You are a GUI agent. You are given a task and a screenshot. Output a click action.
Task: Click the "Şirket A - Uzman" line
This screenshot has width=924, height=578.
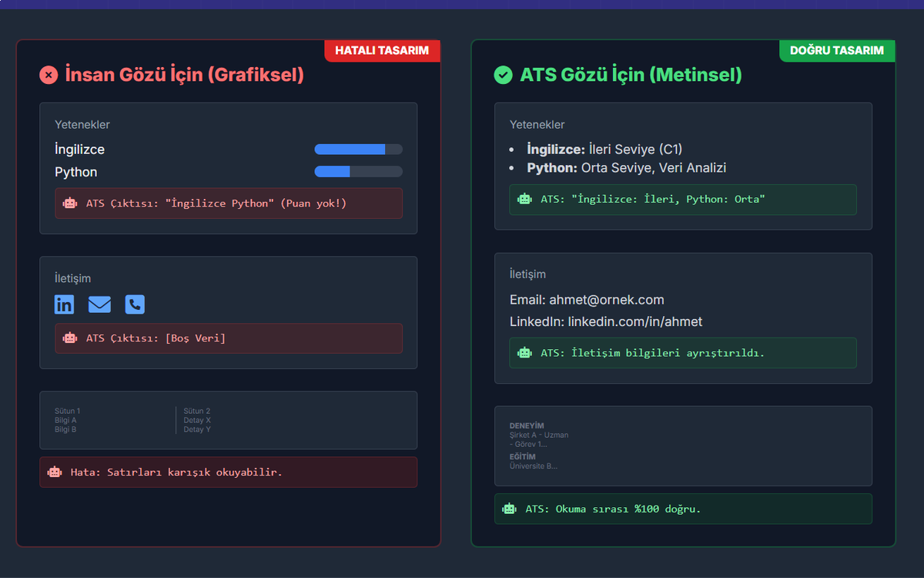coord(539,435)
